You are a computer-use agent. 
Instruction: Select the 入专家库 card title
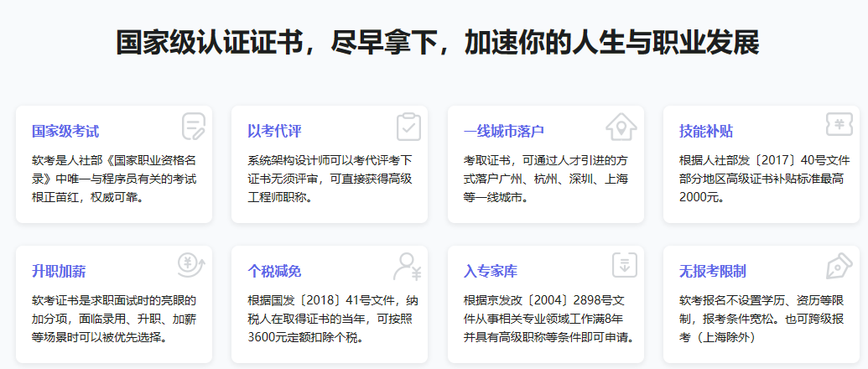pyautogui.click(x=491, y=272)
